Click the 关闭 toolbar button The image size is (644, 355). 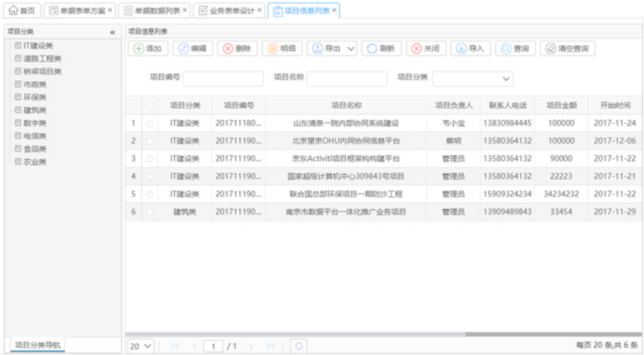point(426,48)
